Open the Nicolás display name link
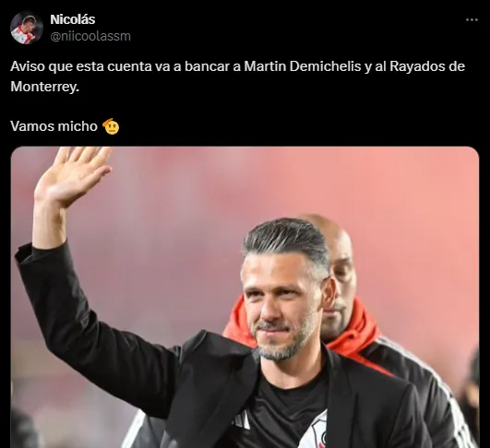The height and width of the screenshot is (448, 490). tap(73, 19)
